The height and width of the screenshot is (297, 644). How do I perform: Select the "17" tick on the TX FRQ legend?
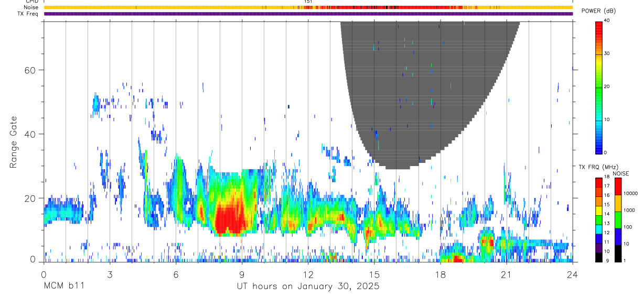pyautogui.click(x=607, y=186)
